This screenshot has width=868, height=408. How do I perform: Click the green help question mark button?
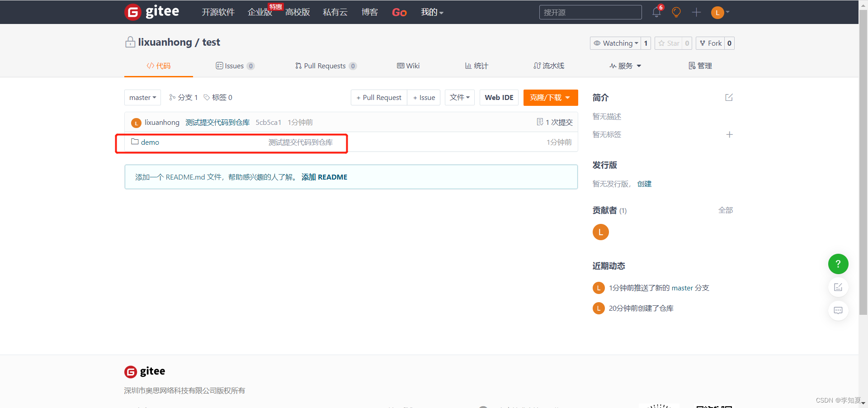point(838,264)
